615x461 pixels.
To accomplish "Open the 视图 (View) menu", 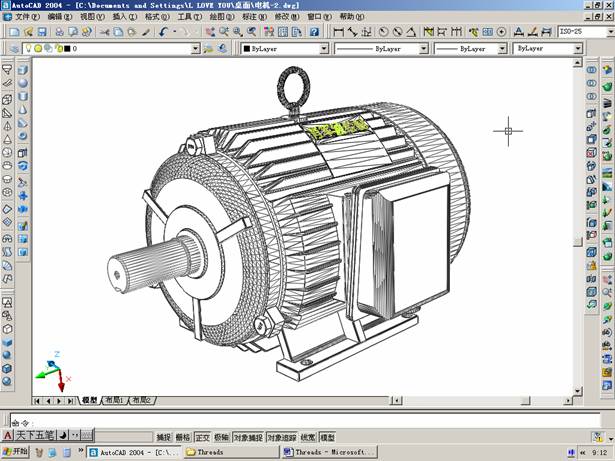I will (x=93, y=17).
